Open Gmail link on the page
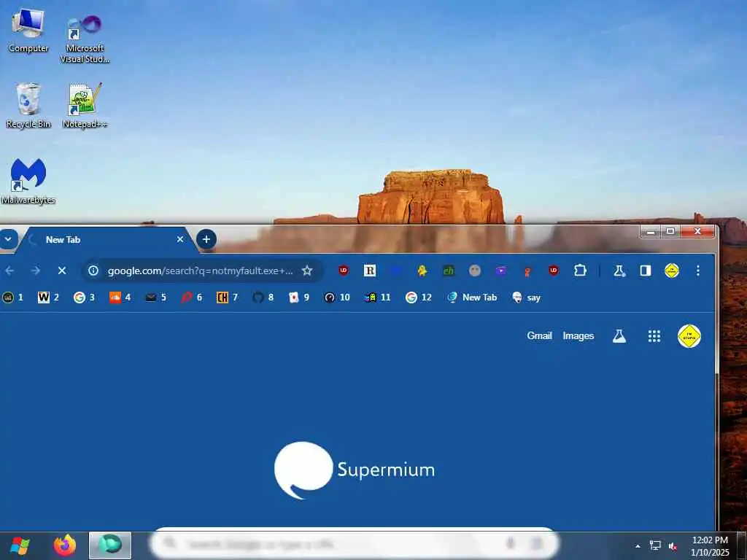Viewport: 747px width, 560px height. click(x=539, y=335)
